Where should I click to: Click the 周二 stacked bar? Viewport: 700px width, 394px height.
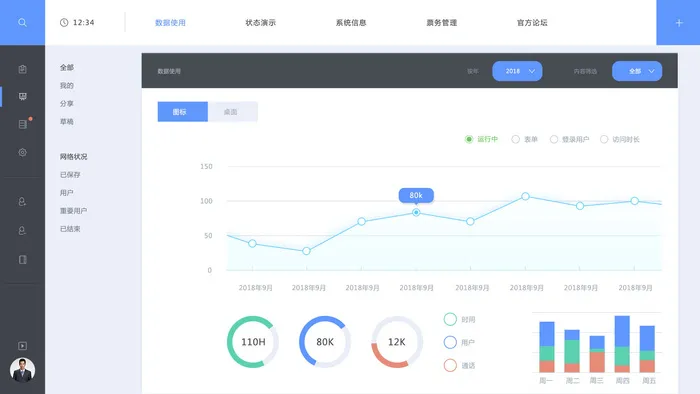pyautogui.click(x=572, y=351)
